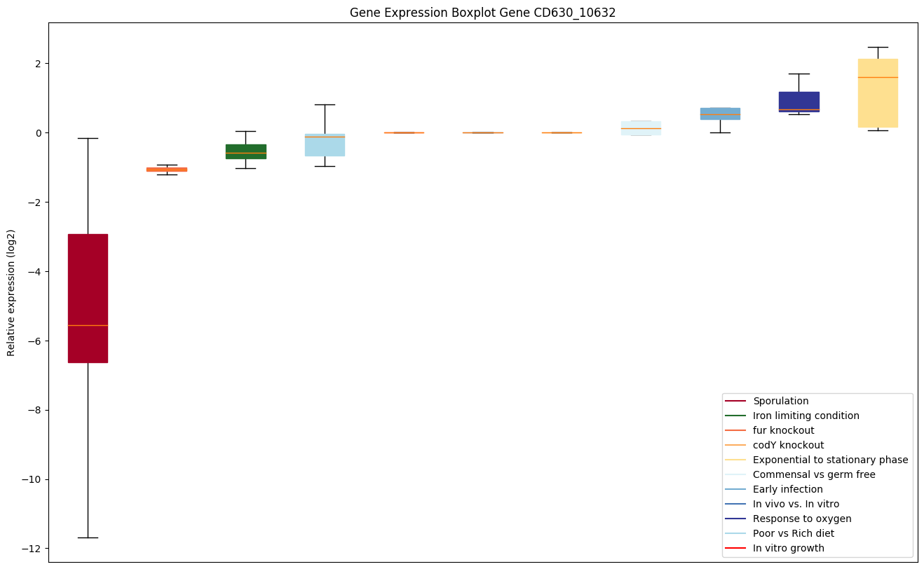
Task: Click the 2 tick label on y-axis
Action: (39, 63)
